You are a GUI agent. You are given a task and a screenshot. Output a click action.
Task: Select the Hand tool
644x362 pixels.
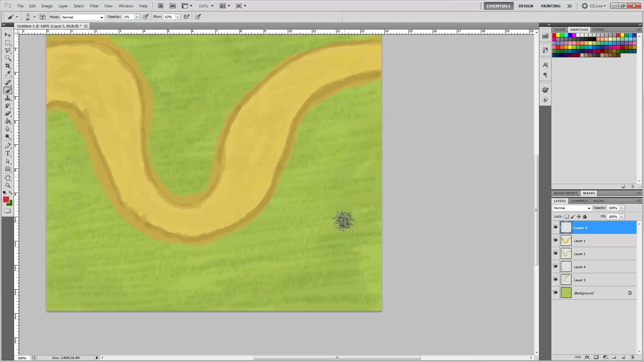(x=8, y=178)
